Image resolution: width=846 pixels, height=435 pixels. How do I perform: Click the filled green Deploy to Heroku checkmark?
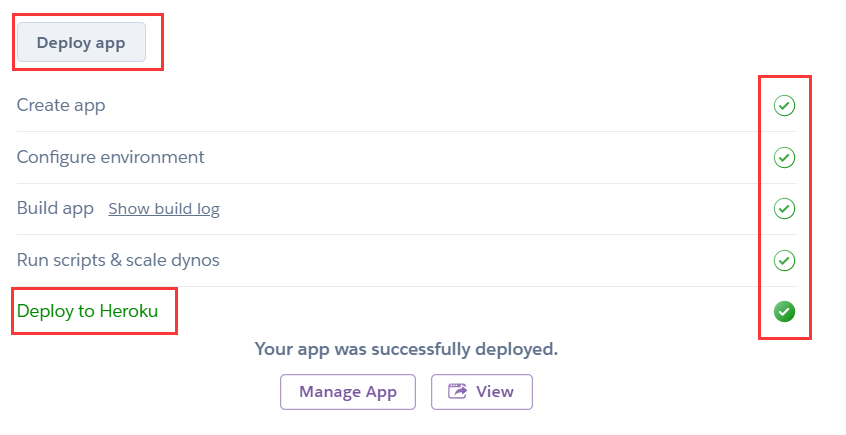coord(784,311)
